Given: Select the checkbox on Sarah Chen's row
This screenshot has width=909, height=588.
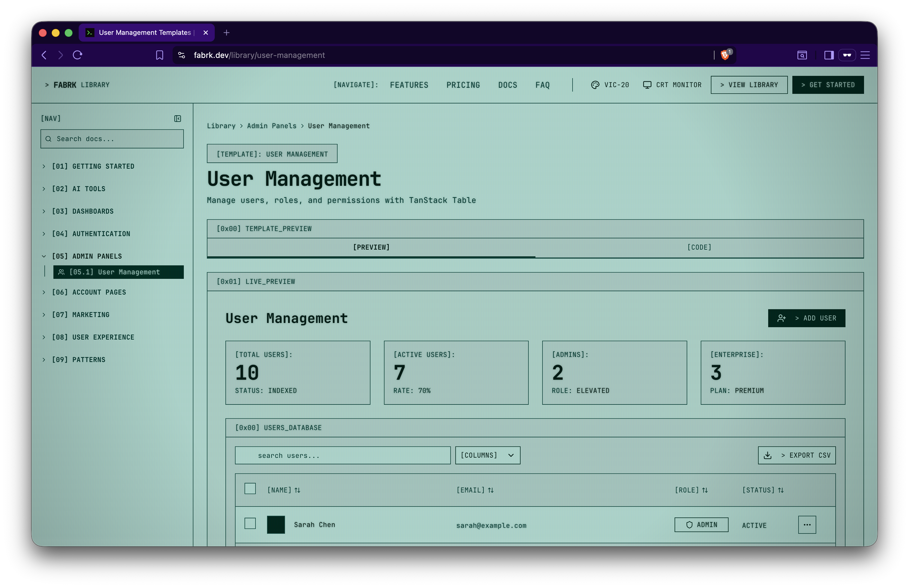Looking at the screenshot, I should tap(250, 523).
